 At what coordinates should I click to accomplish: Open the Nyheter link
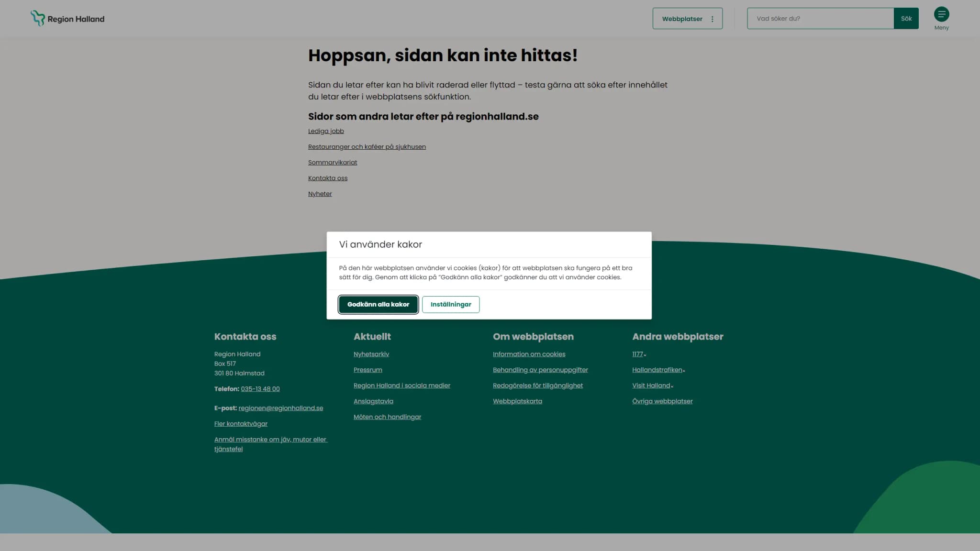tap(320, 194)
